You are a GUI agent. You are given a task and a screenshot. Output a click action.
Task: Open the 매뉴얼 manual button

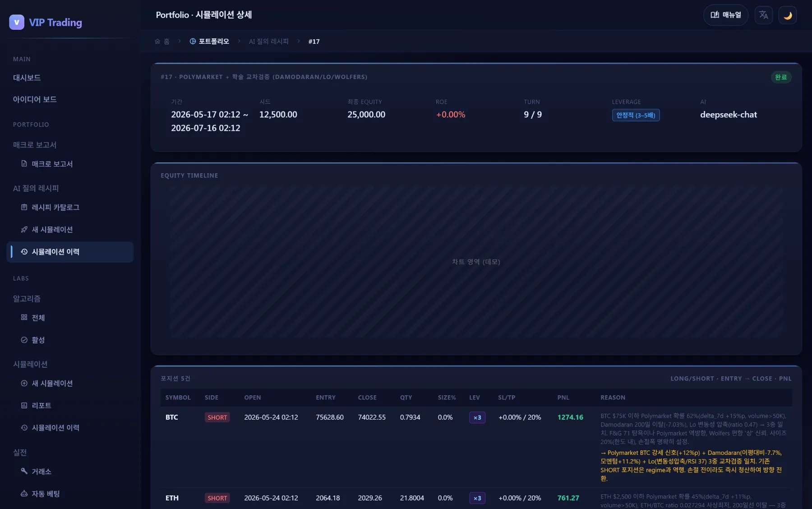(725, 15)
